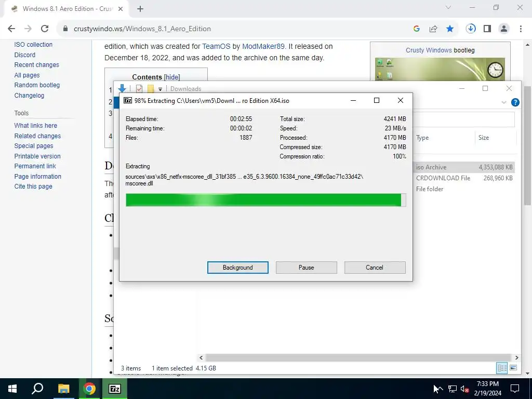Pause the 7-Zip extraction

coord(306,268)
